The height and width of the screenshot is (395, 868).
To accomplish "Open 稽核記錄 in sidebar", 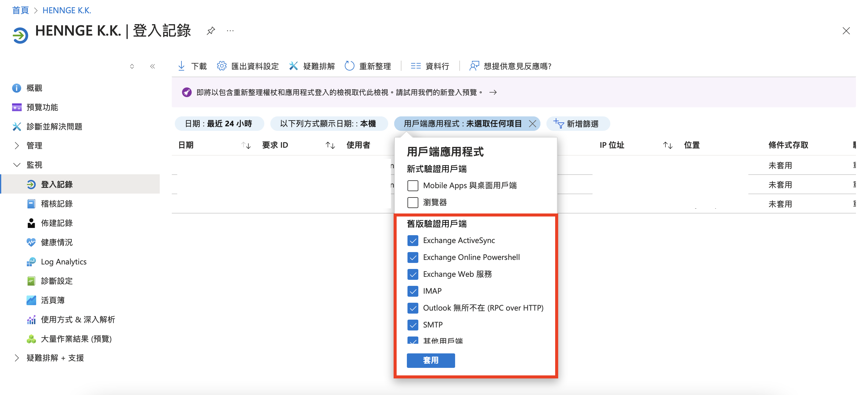I will 57,204.
